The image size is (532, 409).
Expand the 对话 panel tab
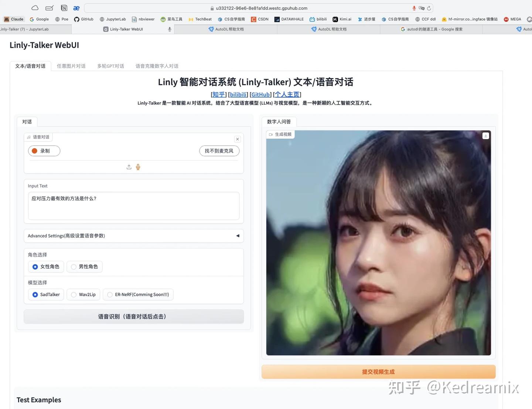[27, 121]
